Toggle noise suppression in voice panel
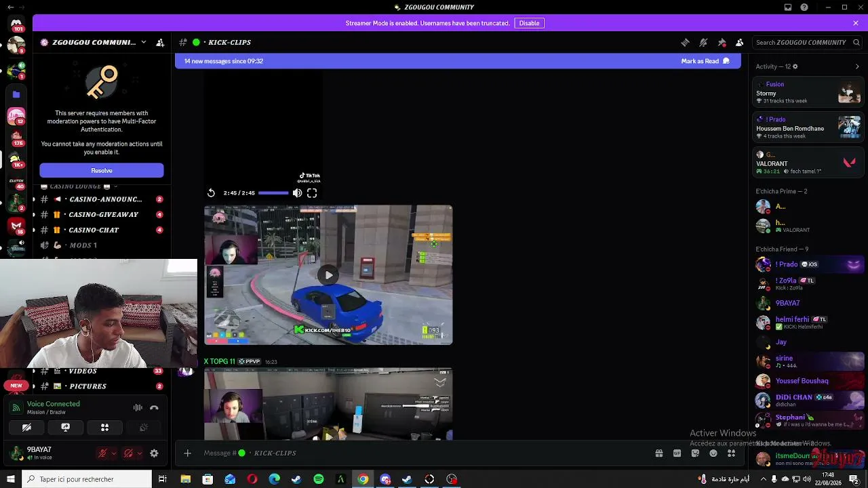 pyautogui.click(x=138, y=407)
